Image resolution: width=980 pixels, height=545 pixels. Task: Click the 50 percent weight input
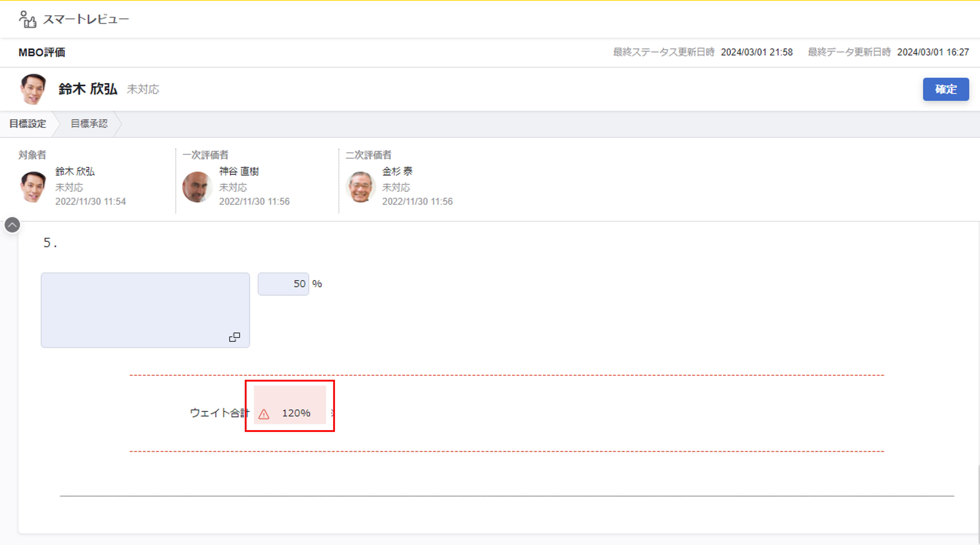pos(284,284)
